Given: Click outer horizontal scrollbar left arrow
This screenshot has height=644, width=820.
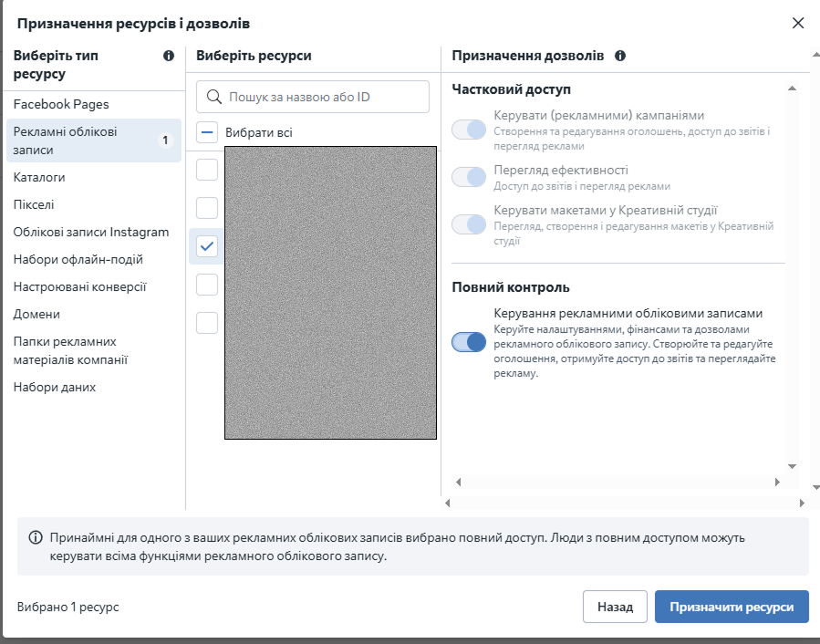Looking at the screenshot, I should click(x=447, y=503).
